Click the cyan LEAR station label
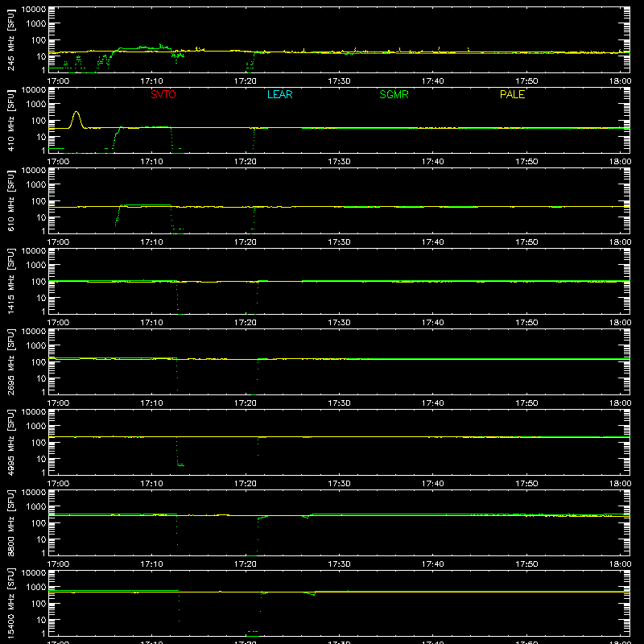The width and height of the screenshot is (644, 644). (279, 94)
